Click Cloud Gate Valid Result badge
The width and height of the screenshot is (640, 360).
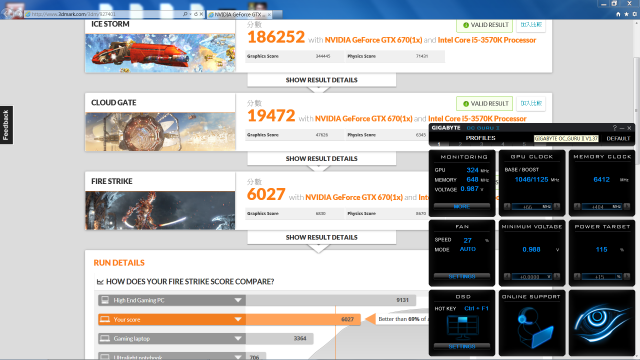[x=484, y=104]
